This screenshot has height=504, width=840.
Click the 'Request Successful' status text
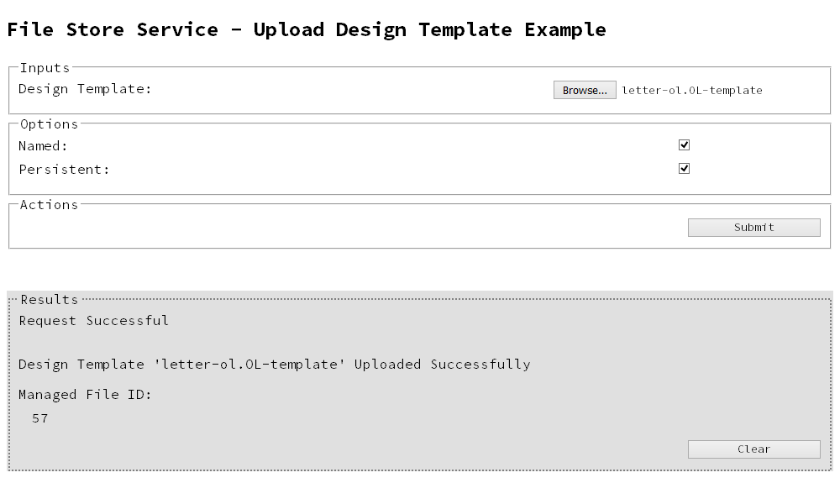coord(93,321)
